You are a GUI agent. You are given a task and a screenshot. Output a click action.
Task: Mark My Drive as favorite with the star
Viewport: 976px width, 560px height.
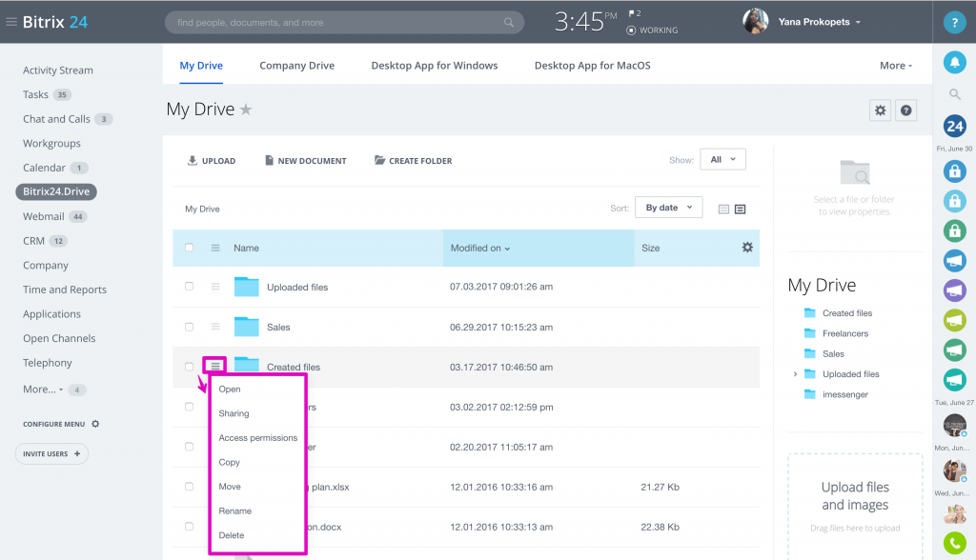pyautogui.click(x=246, y=110)
